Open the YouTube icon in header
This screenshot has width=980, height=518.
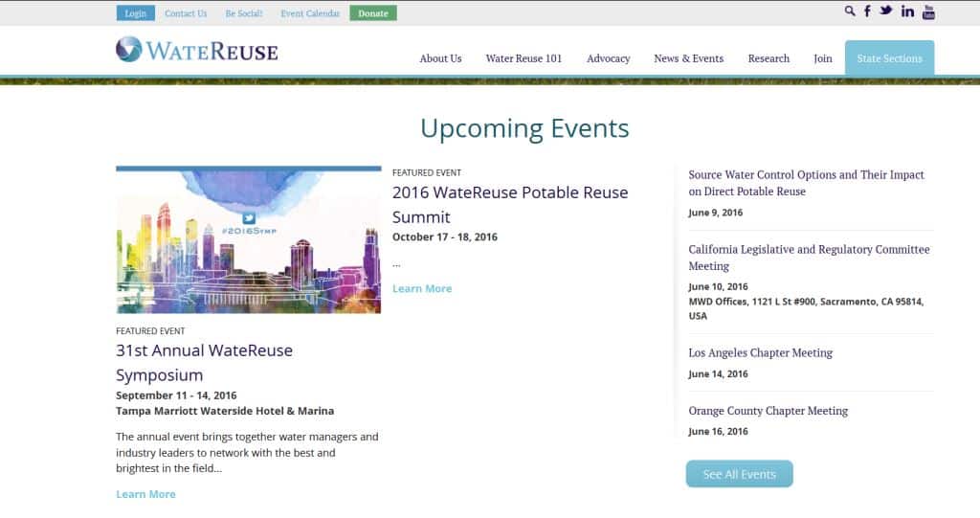click(928, 12)
